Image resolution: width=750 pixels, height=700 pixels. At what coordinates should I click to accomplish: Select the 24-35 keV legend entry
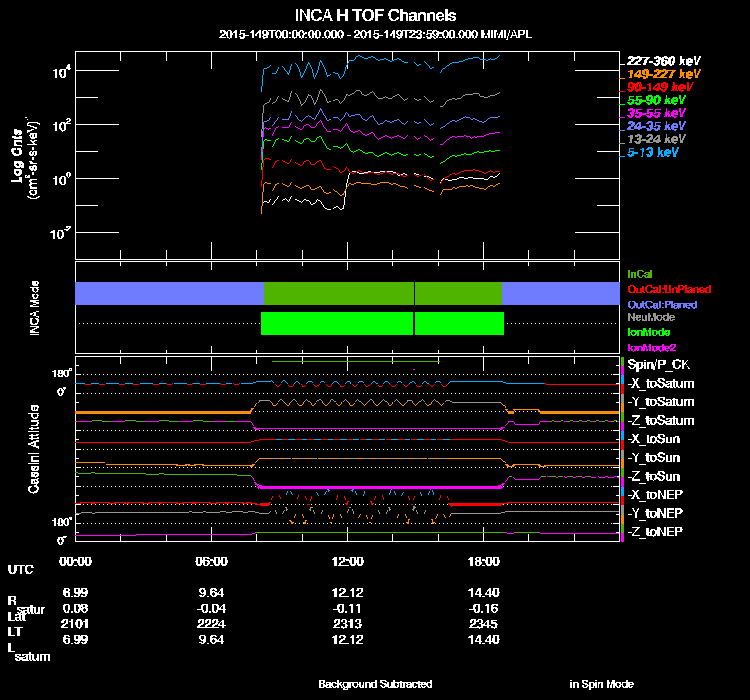coord(656,126)
